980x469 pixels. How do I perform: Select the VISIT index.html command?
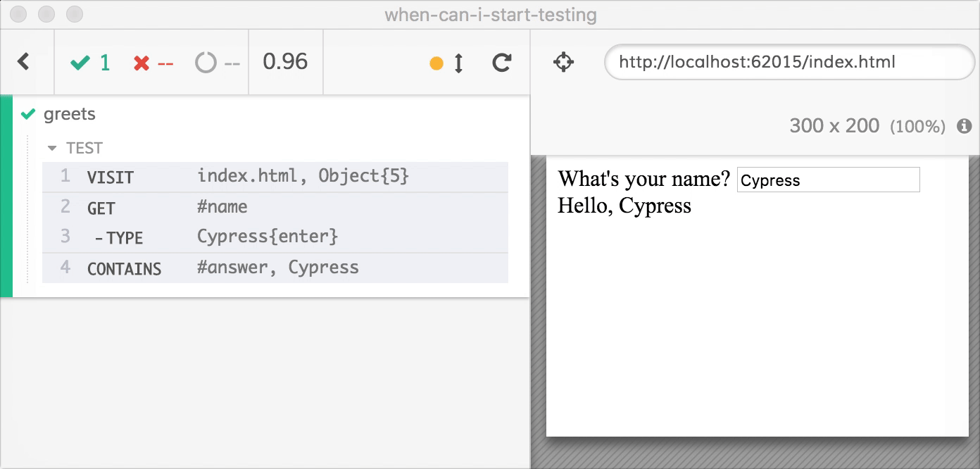tap(275, 177)
